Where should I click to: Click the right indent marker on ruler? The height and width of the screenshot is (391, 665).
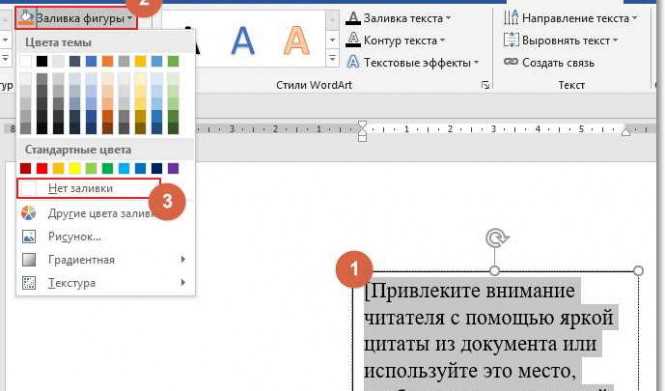[x=626, y=131]
